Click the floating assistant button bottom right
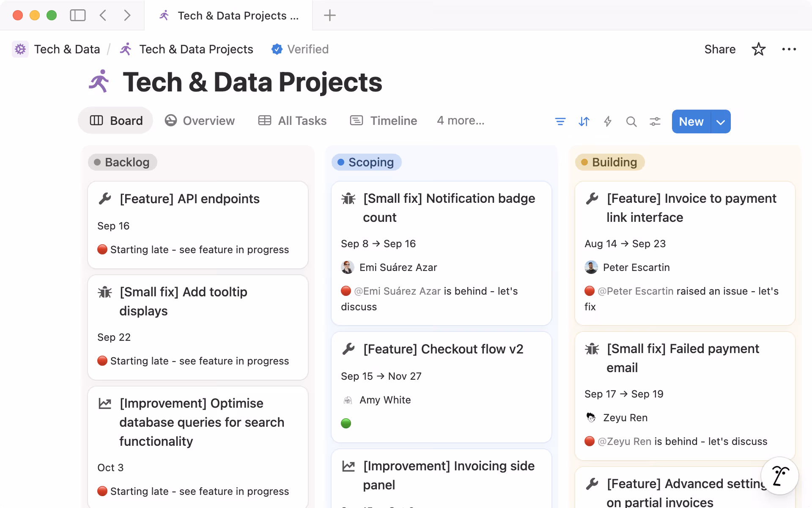The width and height of the screenshot is (812, 508). 779,475
